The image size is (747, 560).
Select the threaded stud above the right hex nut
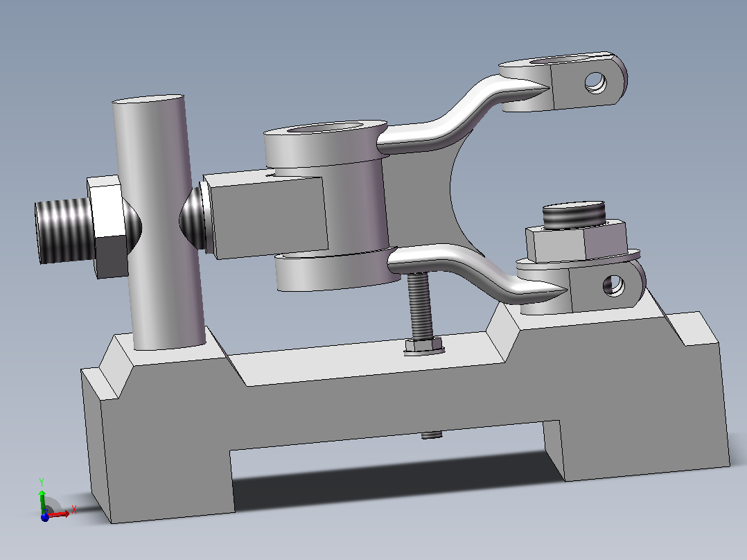[x=574, y=214]
